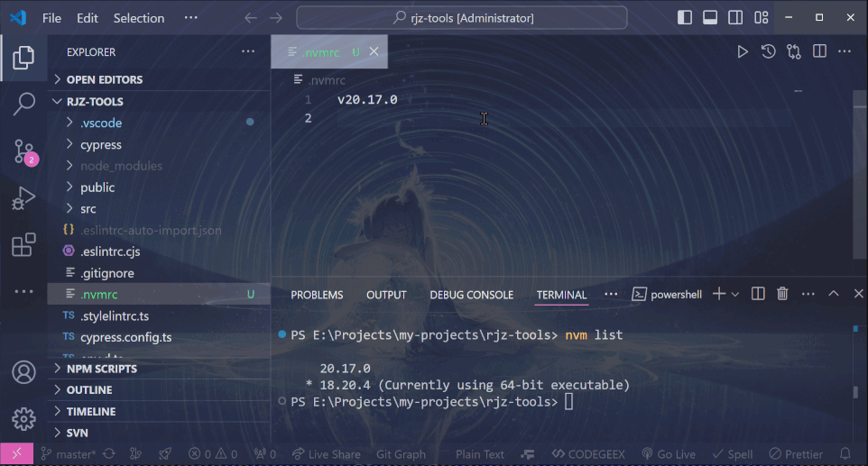Open Live Share in status bar

pos(327,454)
